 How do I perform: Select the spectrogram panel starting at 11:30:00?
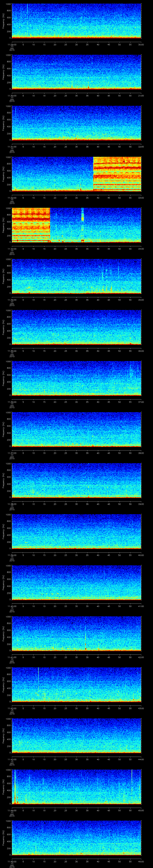pos(76,72)
